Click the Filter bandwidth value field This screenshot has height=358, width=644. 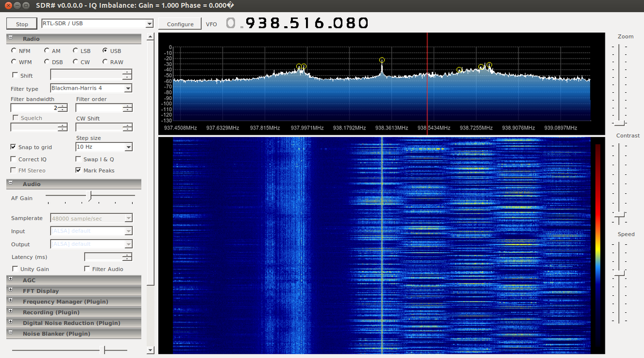[x=39, y=108]
